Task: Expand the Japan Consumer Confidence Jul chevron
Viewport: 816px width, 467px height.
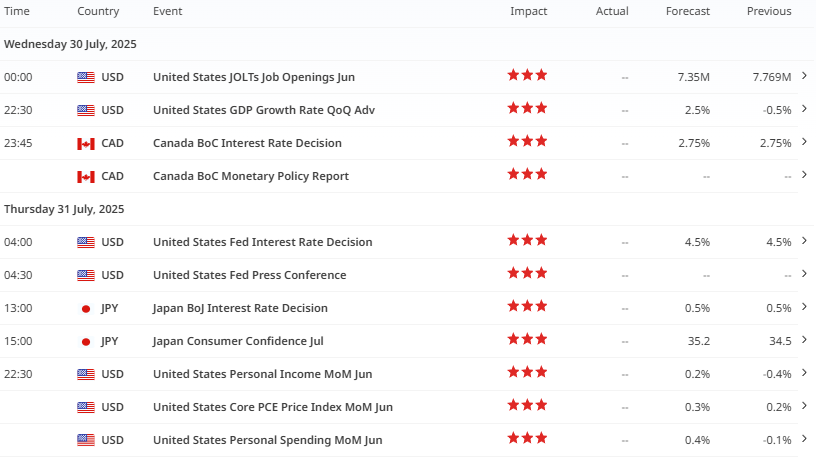Action: coord(805,340)
